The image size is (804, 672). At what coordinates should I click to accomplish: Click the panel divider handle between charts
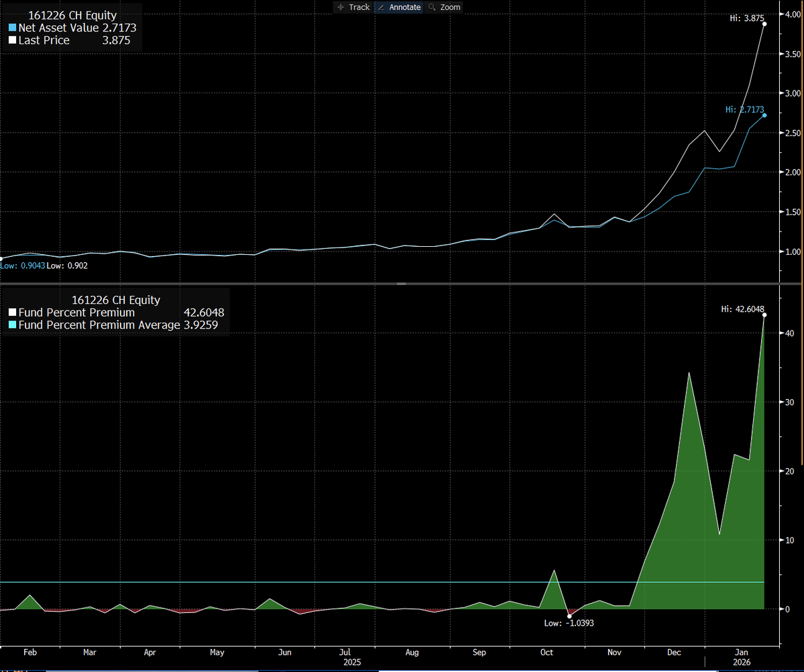[x=402, y=284]
